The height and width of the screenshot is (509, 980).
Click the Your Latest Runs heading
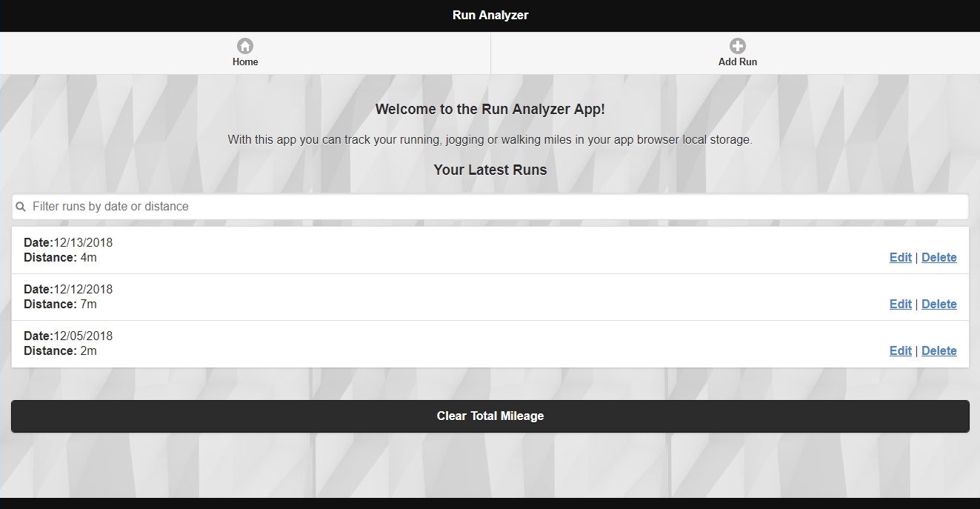coord(490,170)
